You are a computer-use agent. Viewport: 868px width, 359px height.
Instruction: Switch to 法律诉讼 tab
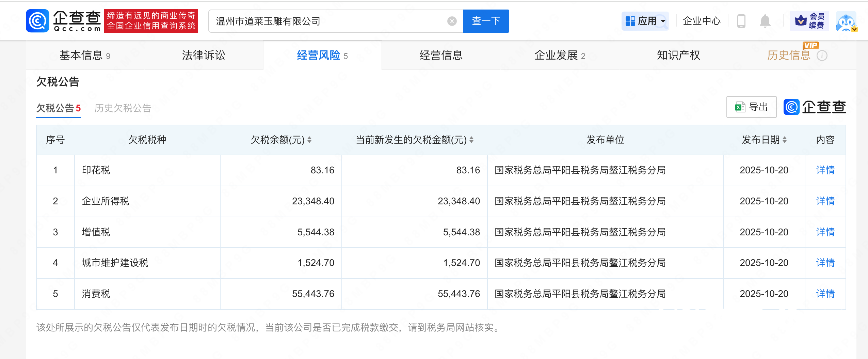tap(204, 55)
